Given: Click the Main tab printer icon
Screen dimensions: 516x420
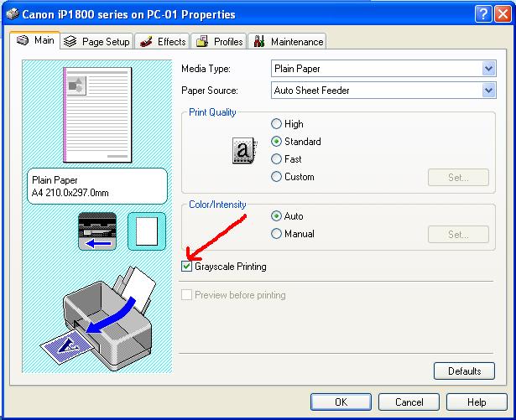Looking at the screenshot, I should pos(23,40).
